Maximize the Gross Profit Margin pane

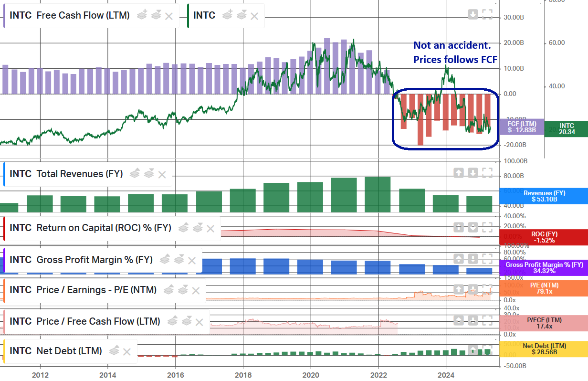(487, 259)
